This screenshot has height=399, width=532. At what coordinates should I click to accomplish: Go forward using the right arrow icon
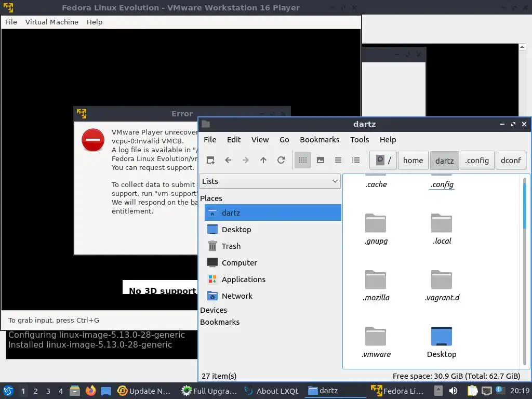(246, 160)
